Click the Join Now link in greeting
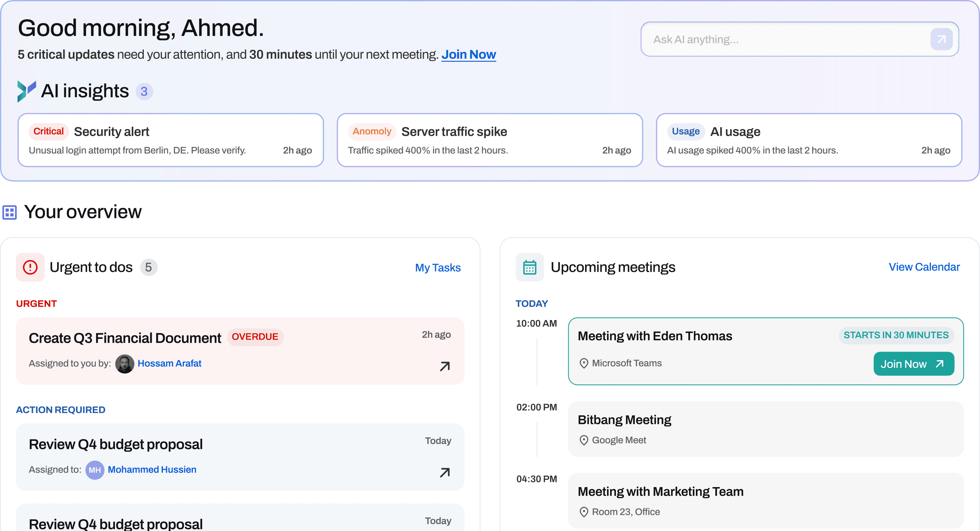 tap(468, 55)
